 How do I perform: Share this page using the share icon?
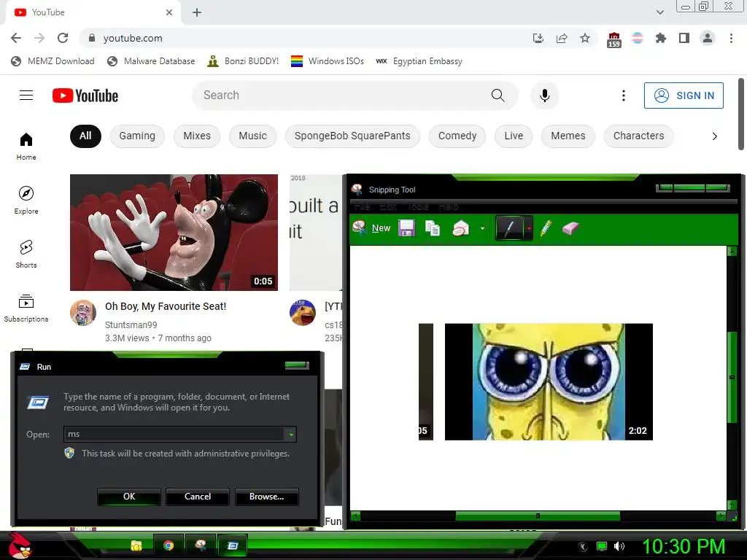[x=562, y=38]
